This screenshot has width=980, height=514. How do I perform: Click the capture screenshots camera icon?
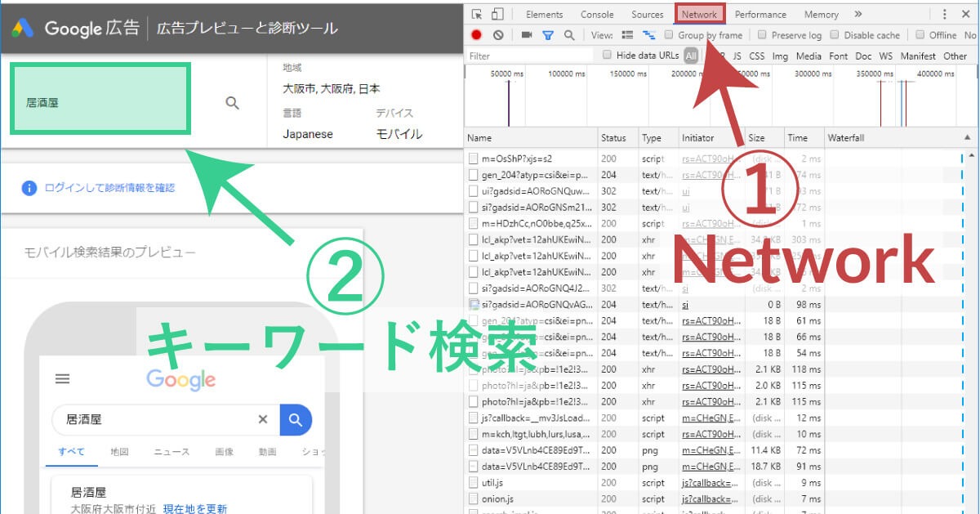(527, 35)
